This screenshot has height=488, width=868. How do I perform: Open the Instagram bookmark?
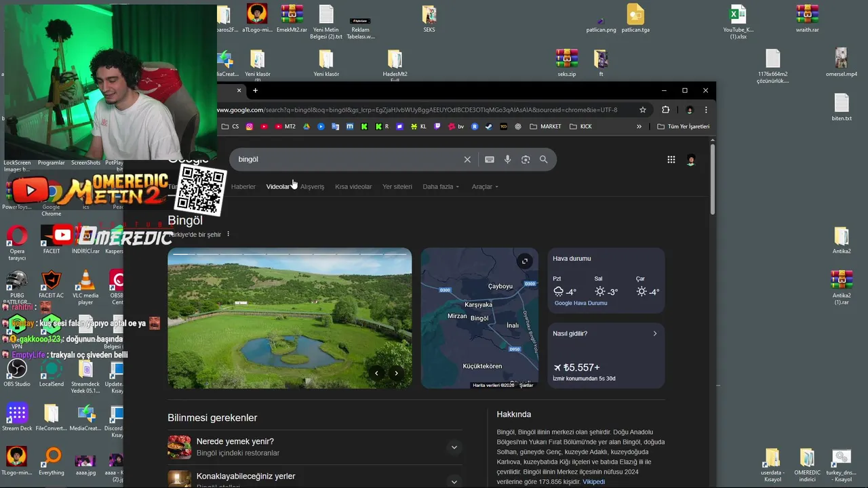(x=250, y=126)
